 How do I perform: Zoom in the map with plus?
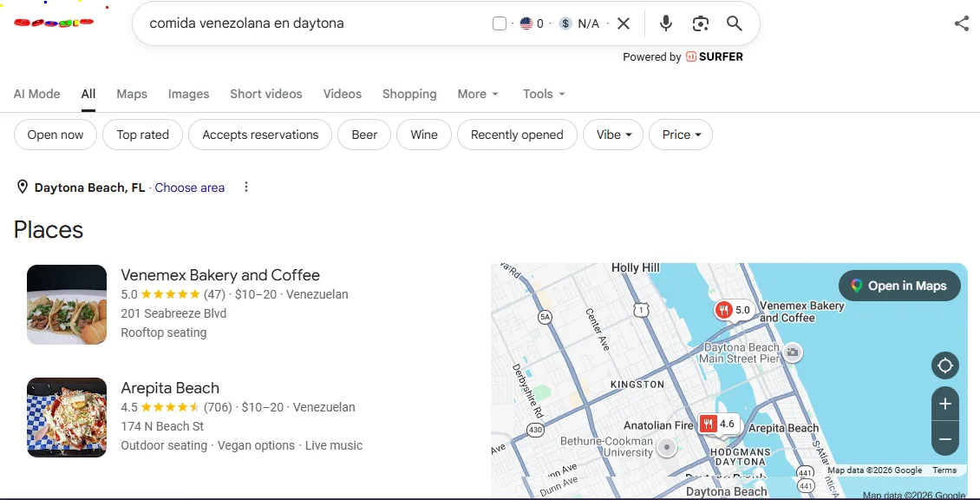click(945, 405)
